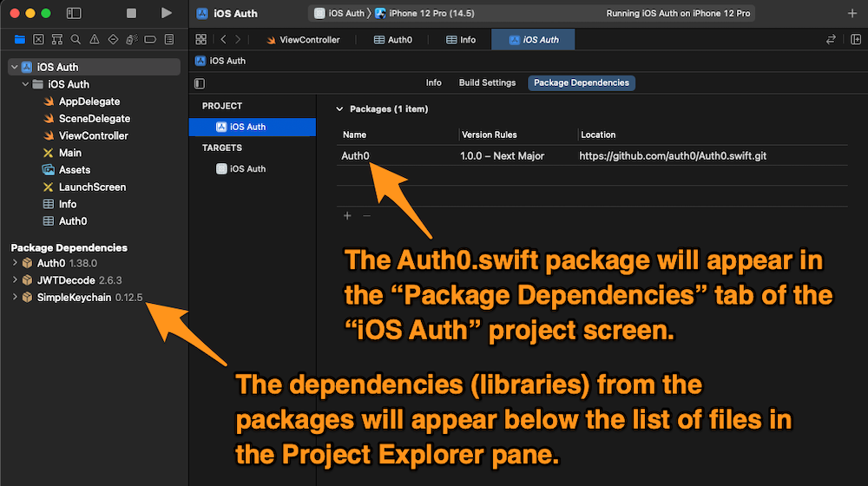Open the Source Control navigator
Image resolution: width=868 pixels, height=486 pixels.
point(38,39)
